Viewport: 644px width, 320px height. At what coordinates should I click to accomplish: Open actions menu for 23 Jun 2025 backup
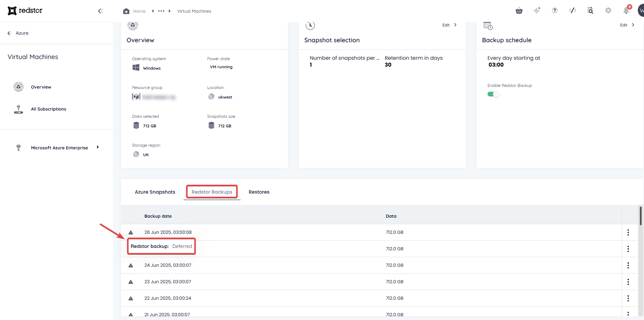click(x=628, y=282)
